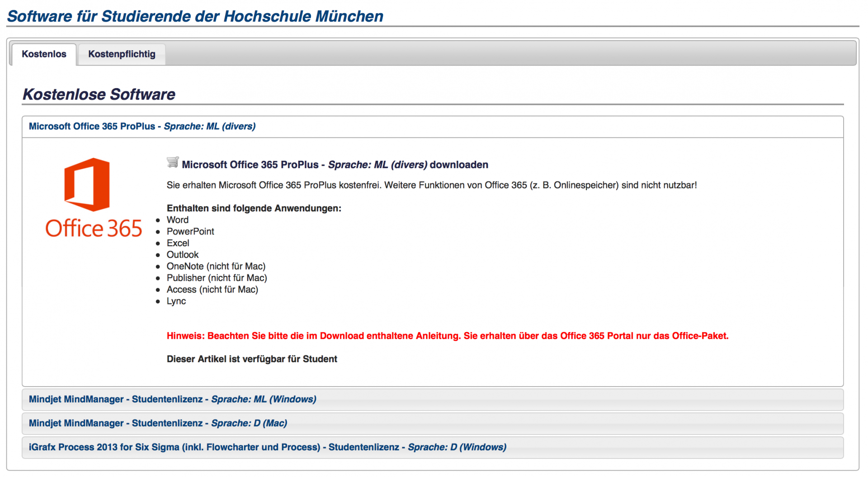Select the list item PowerPoint
This screenshot has width=868, height=477.
tap(190, 232)
